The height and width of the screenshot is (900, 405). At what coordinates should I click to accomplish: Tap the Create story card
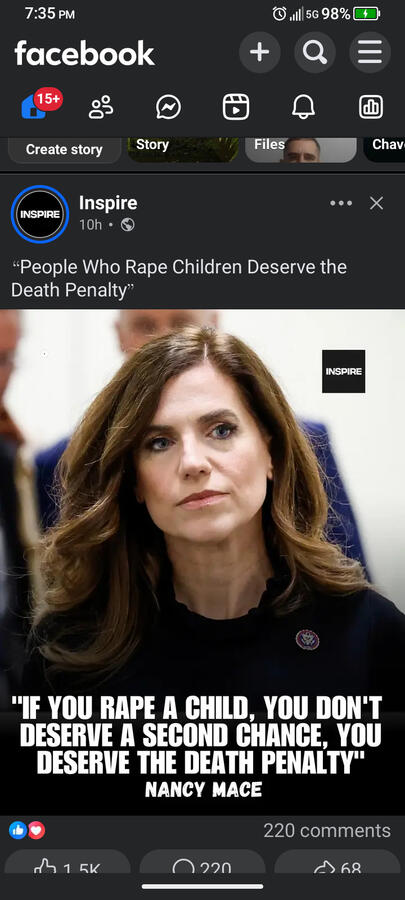[x=64, y=150]
